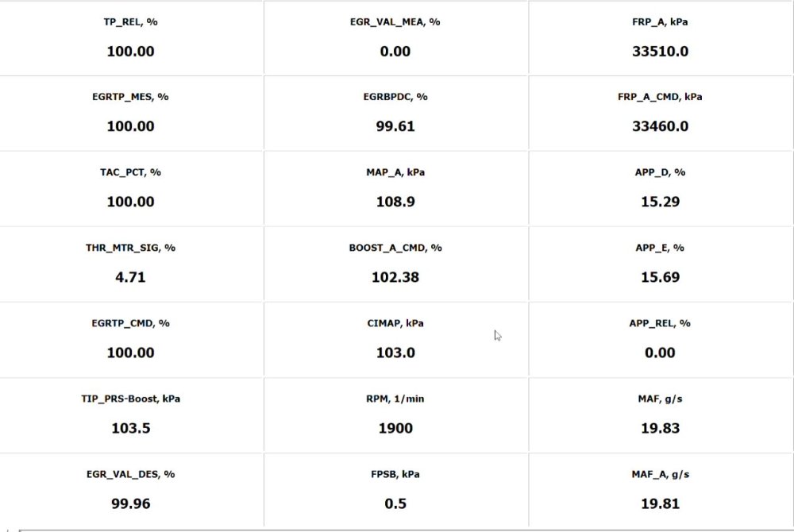Viewport: 794px width, 532px height.
Task: Click the FRP_A fuel rail pressure cell
Action: pyautogui.click(x=660, y=38)
